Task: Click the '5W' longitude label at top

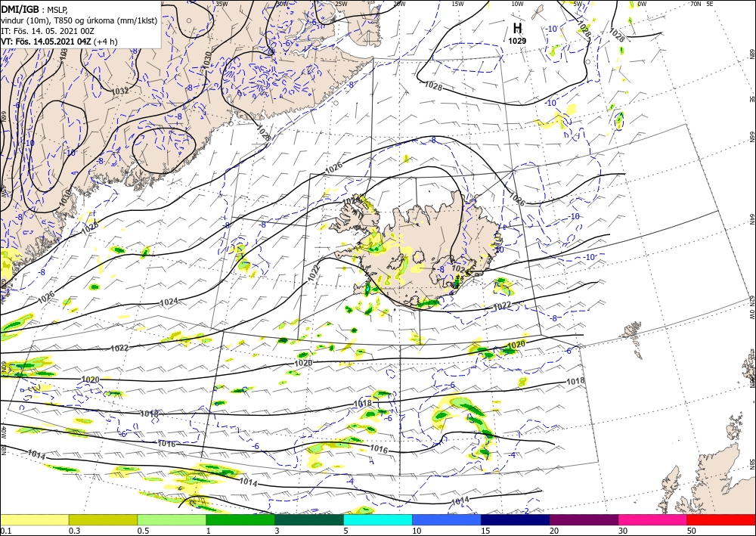Action: (x=578, y=4)
